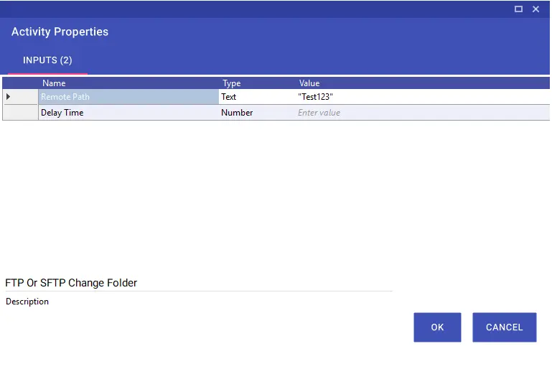Screen dimensions: 552x392
Task: Click the Delay Time row header cell
Action: [20, 113]
